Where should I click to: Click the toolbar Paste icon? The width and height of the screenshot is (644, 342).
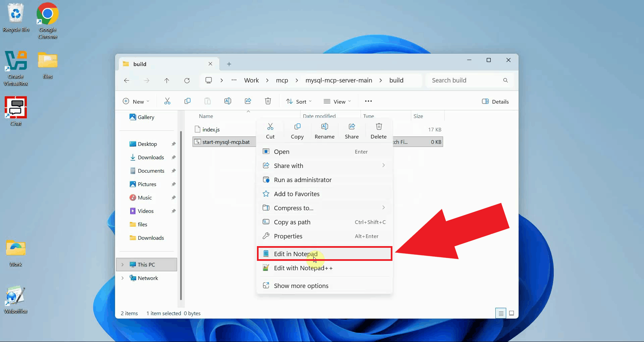click(x=208, y=101)
